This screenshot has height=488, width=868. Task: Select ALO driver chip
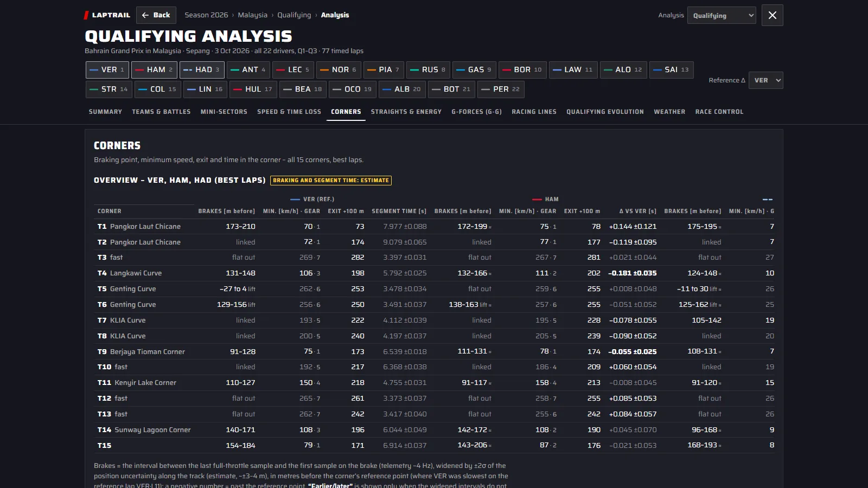pyautogui.click(x=623, y=70)
